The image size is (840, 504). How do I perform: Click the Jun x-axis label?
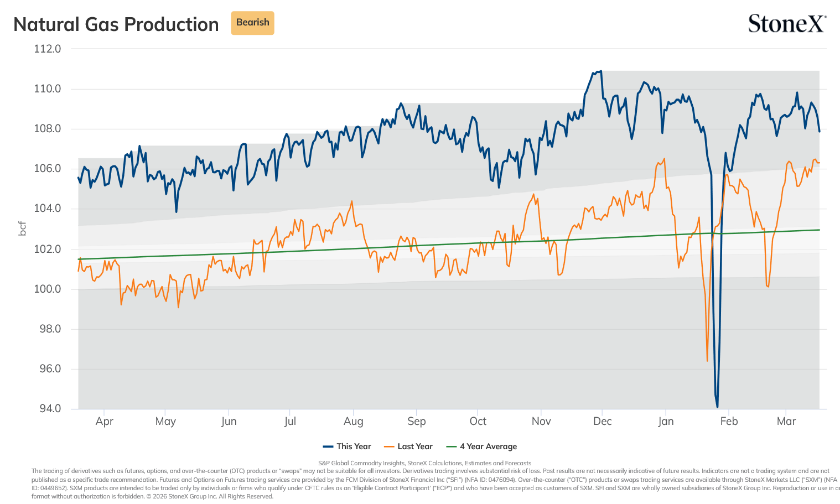click(229, 422)
